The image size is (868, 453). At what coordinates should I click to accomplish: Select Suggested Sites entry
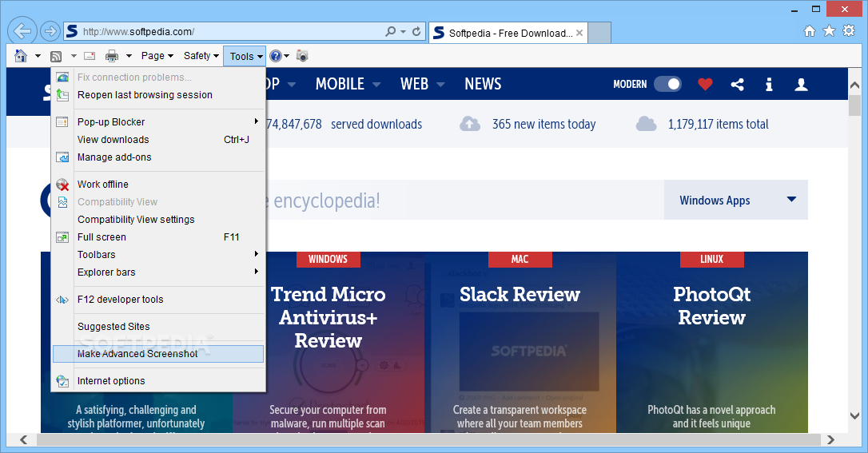point(158,326)
